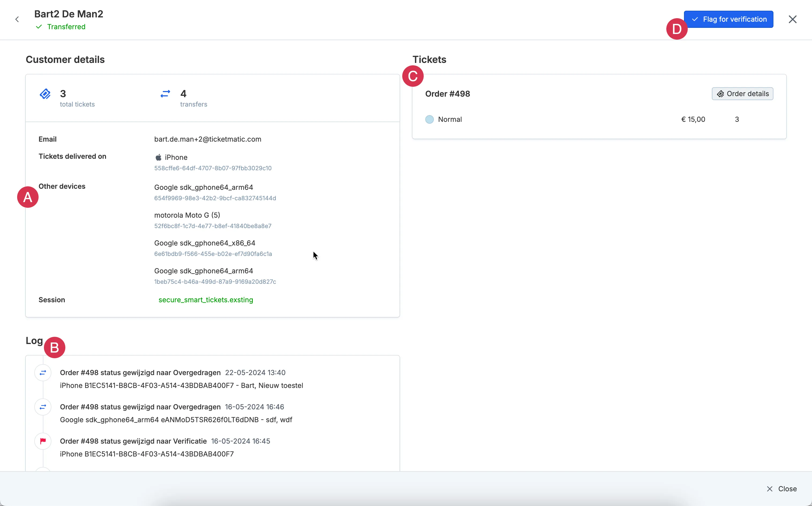This screenshot has width=812, height=506.
Task: Click device ID 52f6bc8f-1c7d-4e77-b8ef-41840be8a8e7
Action: 213,226
